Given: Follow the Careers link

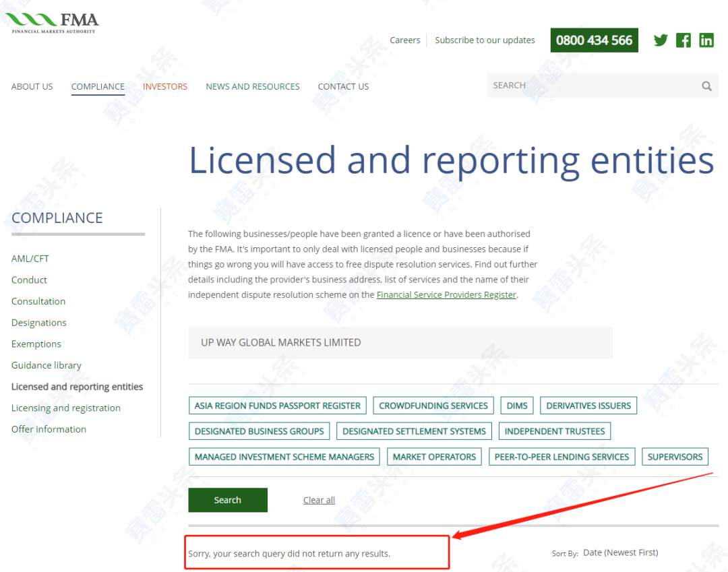Looking at the screenshot, I should [405, 40].
